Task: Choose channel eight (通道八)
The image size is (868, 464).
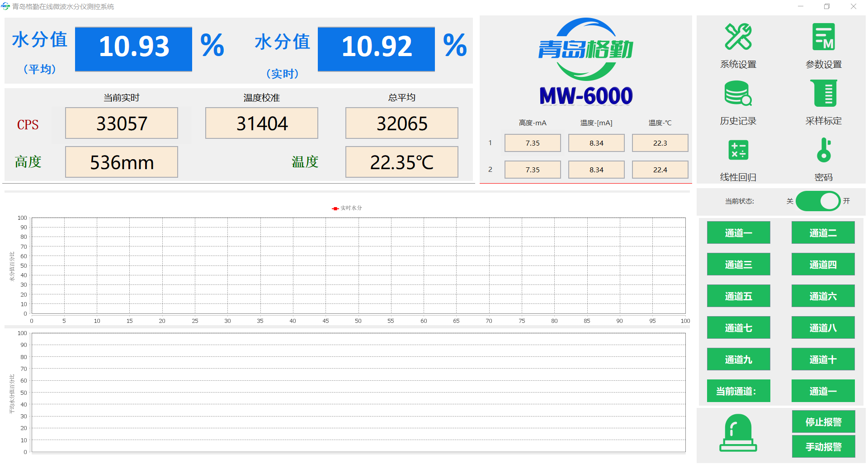Action: click(x=823, y=328)
